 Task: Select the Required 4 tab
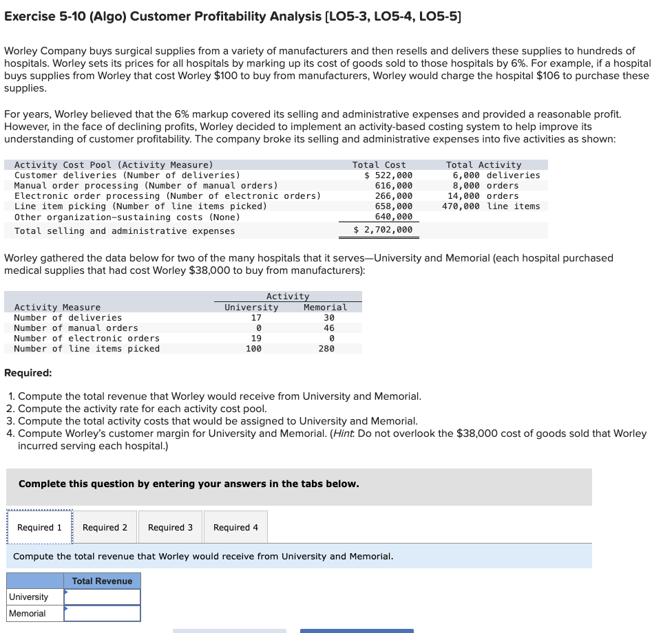[x=235, y=526]
